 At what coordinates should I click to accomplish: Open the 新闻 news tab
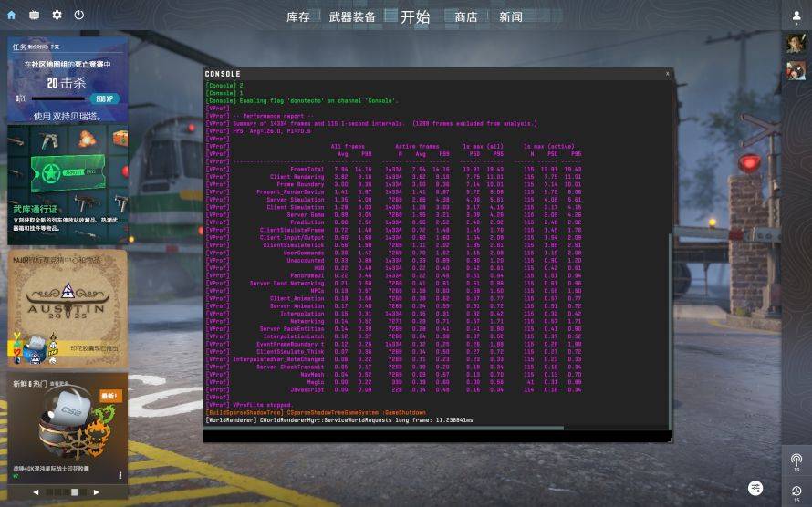tap(511, 16)
